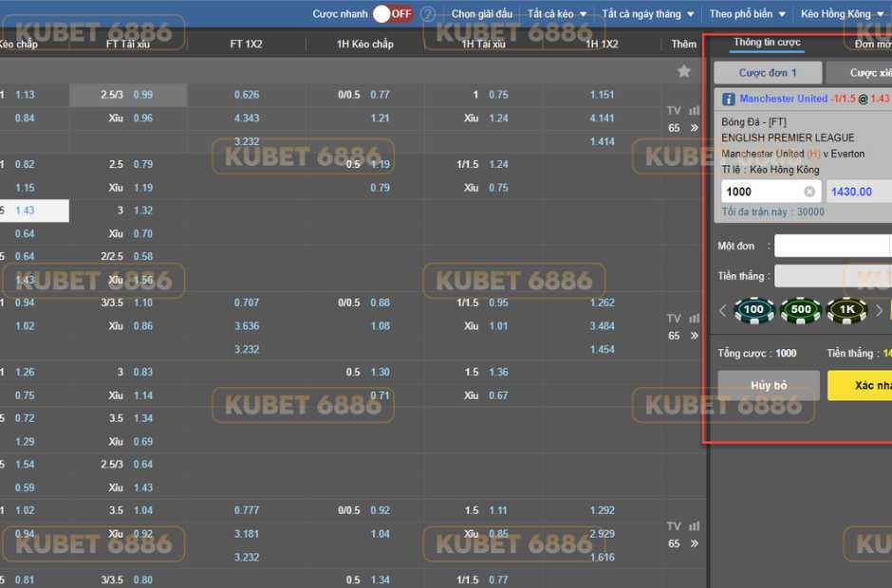The height and width of the screenshot is (588, 892).
Task: Select the Xỉu odds 0.70
Action: pyautogui.click(x=142, y=233)
